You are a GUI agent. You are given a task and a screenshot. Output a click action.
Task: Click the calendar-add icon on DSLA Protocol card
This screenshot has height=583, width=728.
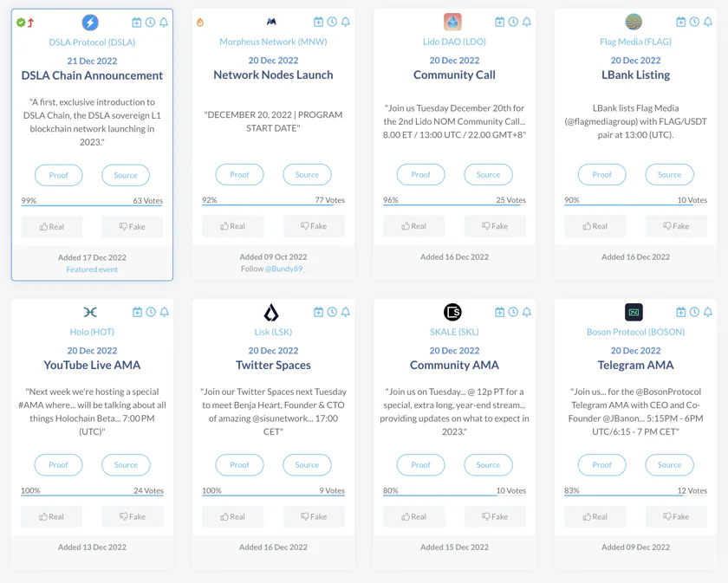137,23
